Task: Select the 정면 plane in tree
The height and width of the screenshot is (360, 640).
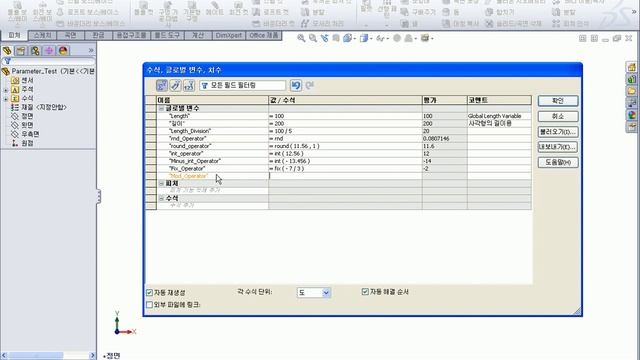Action: (27, 116)
